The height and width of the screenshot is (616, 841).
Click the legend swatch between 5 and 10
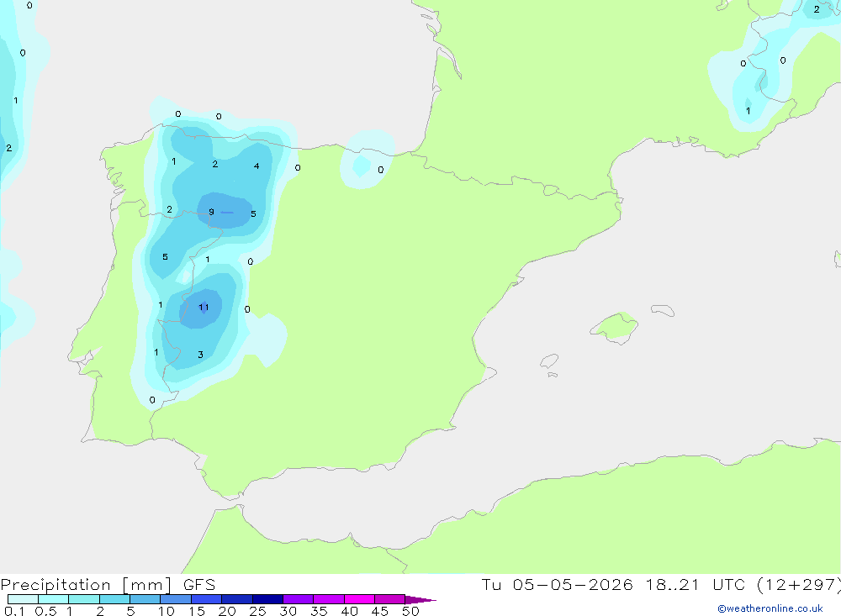(x=145, y=599)
